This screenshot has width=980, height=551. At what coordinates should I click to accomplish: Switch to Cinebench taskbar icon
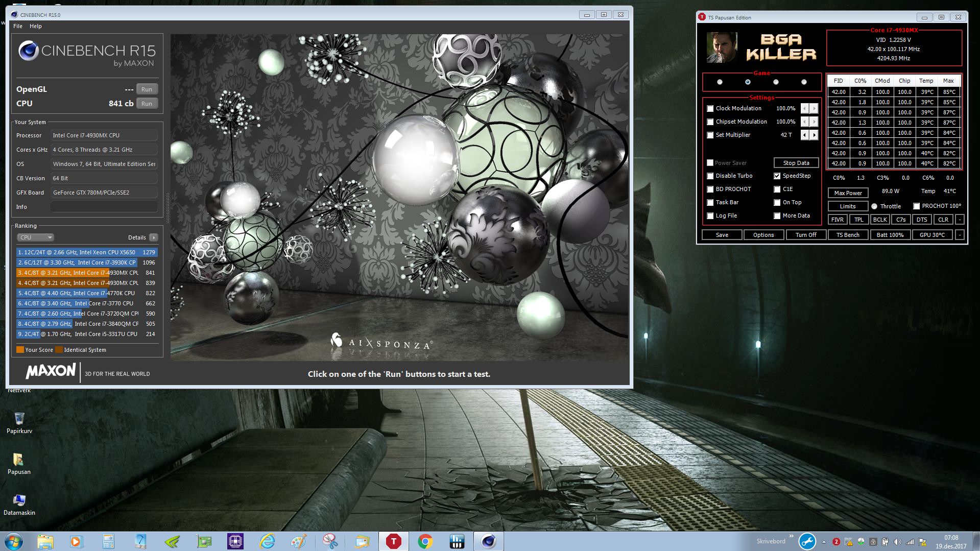click(x=489, y=541)
